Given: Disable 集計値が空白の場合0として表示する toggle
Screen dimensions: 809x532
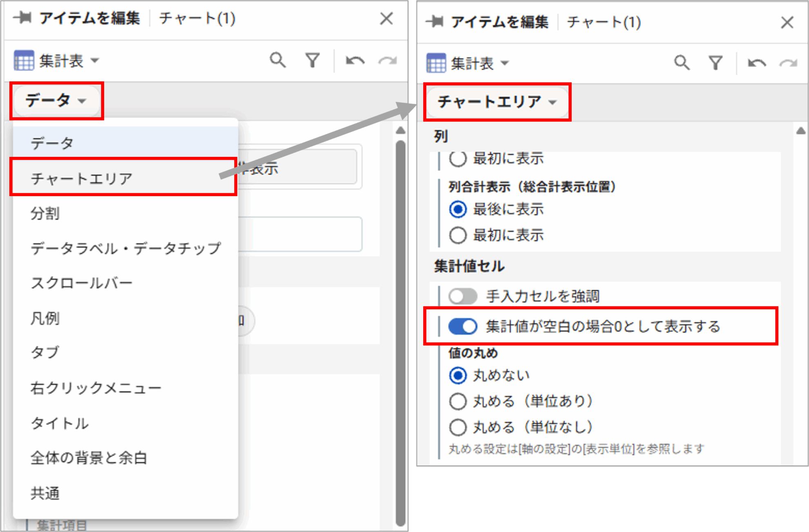Looking at the screenshot, I should click(x=463, y=326).
